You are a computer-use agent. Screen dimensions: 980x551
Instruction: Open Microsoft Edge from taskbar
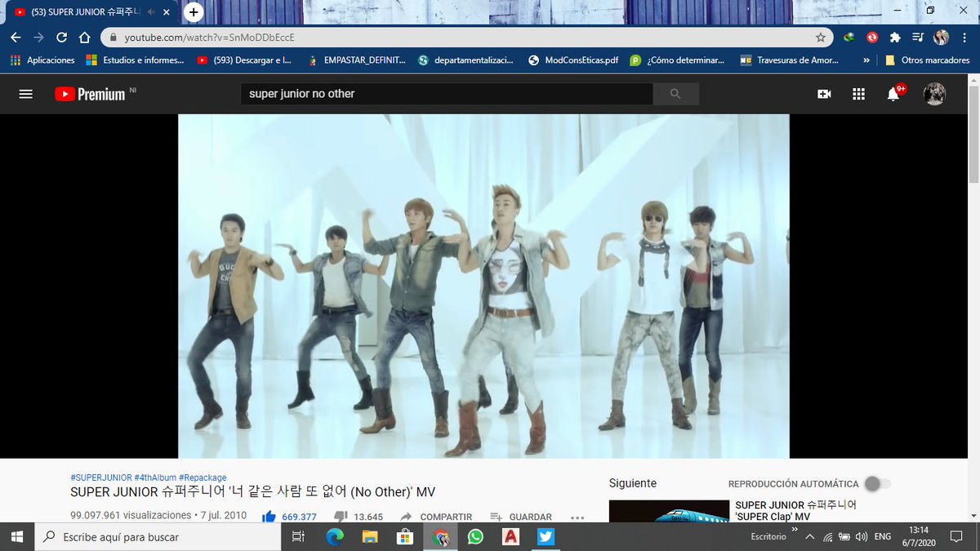pos(335,537)
